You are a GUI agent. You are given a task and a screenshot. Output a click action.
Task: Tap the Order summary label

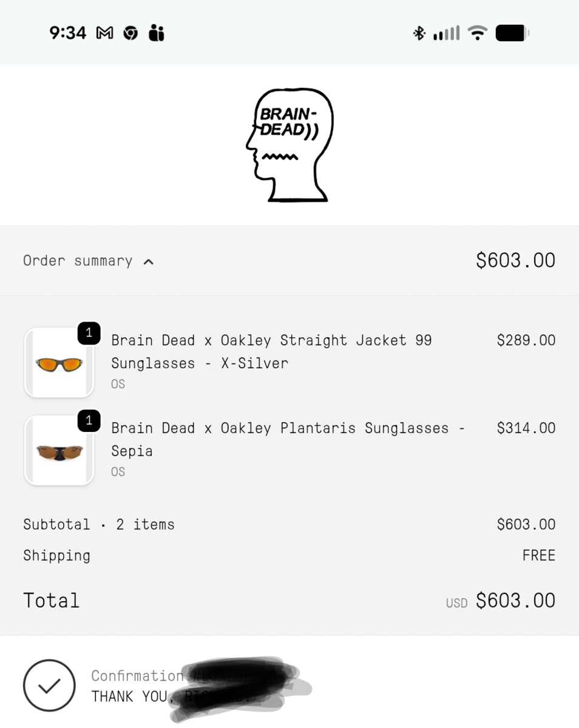coord(78,261)
